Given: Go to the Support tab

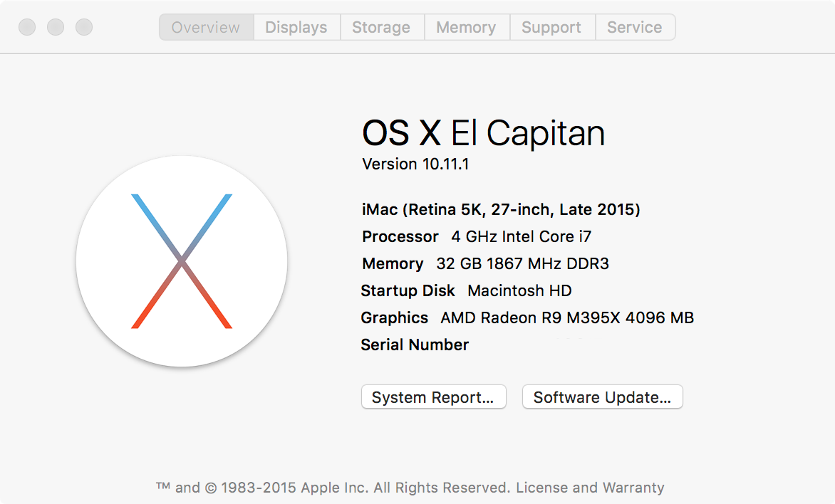Looking at the screenshot, I should [x=551, y=28].
